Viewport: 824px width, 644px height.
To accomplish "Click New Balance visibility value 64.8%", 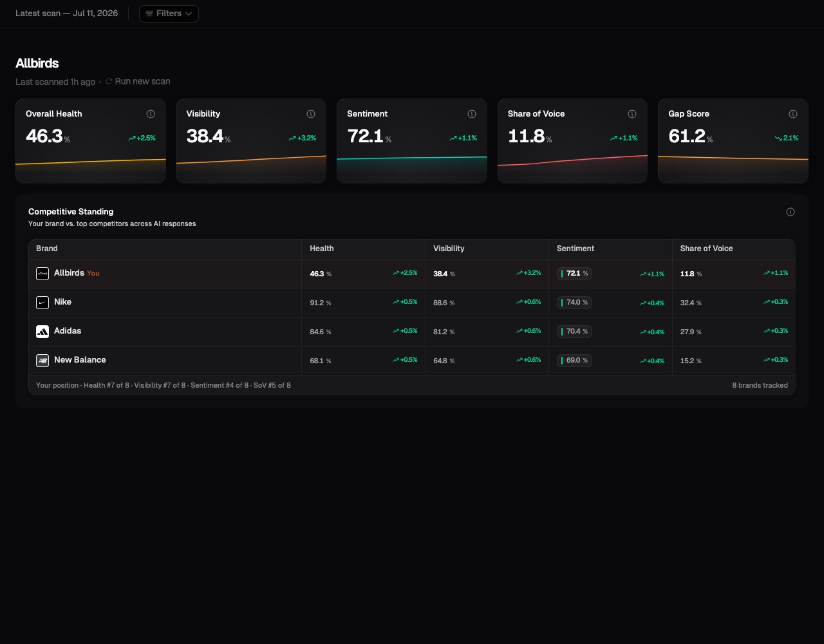I will click(444, 361).
